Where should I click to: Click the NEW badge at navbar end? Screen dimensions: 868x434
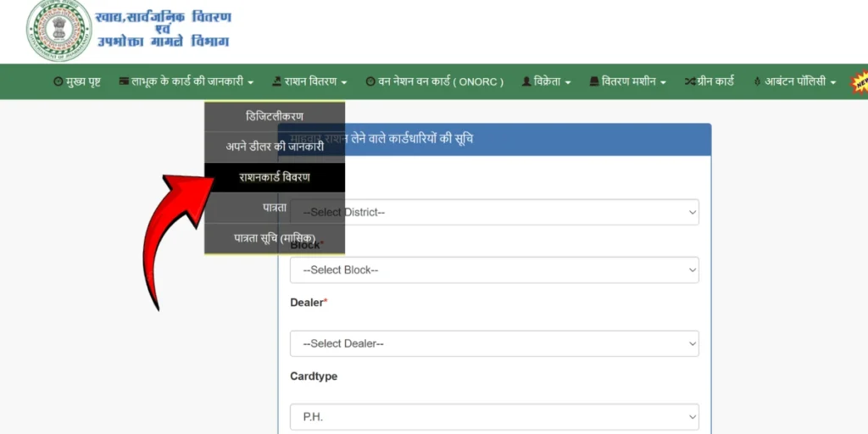(860, 83)
